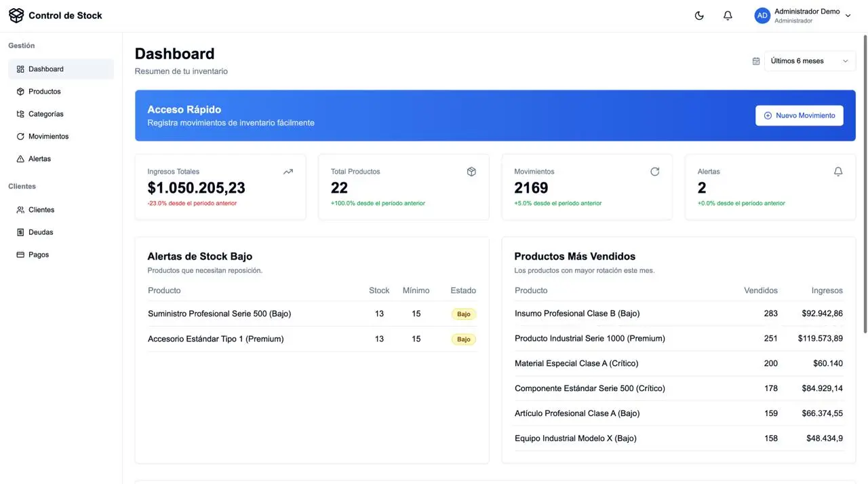Go to Categorías in the sidebar
Image resolution: width=868 pixels, height=484 pixels.
tap(46, 114)
